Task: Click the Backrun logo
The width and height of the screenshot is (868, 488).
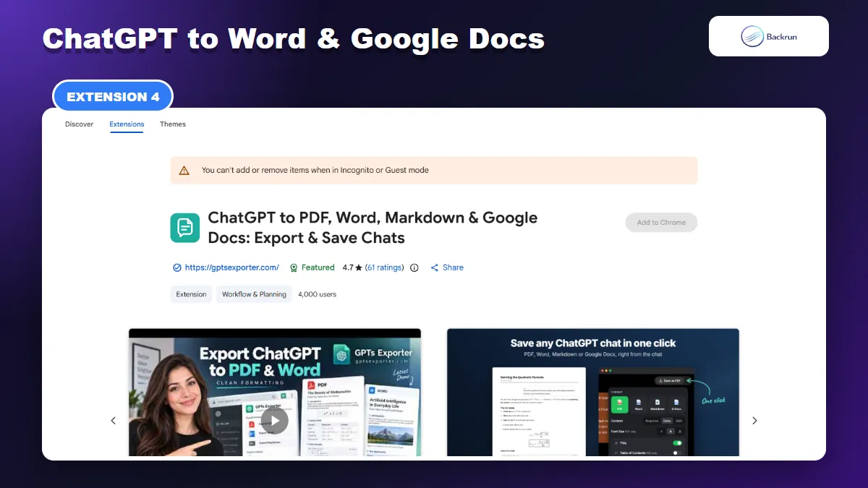Action: pos(769,36)
